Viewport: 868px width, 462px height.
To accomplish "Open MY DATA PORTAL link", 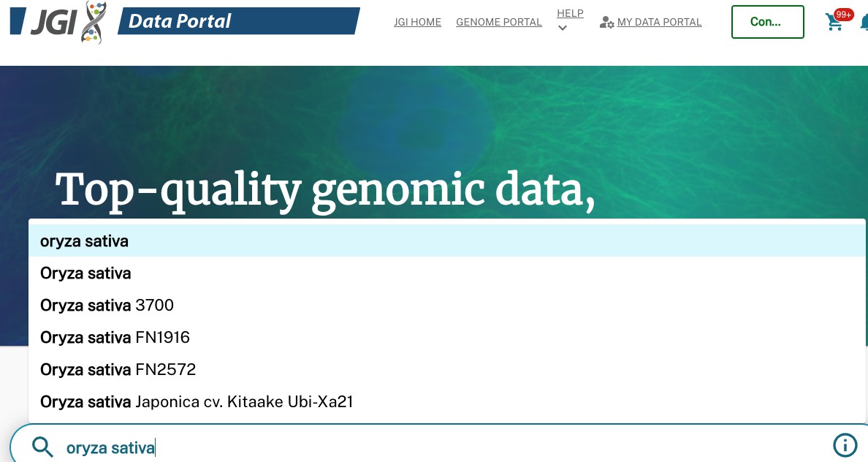I will coord(659,22).
